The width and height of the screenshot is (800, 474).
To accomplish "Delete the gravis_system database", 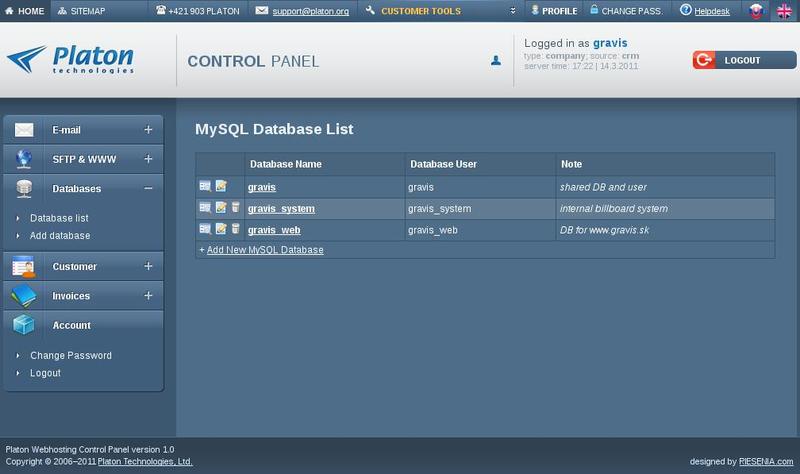I will click(235, 207).
